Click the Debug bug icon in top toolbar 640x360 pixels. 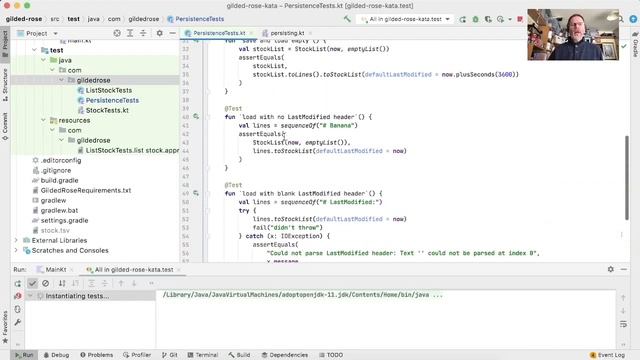click(x=476, y=19)
